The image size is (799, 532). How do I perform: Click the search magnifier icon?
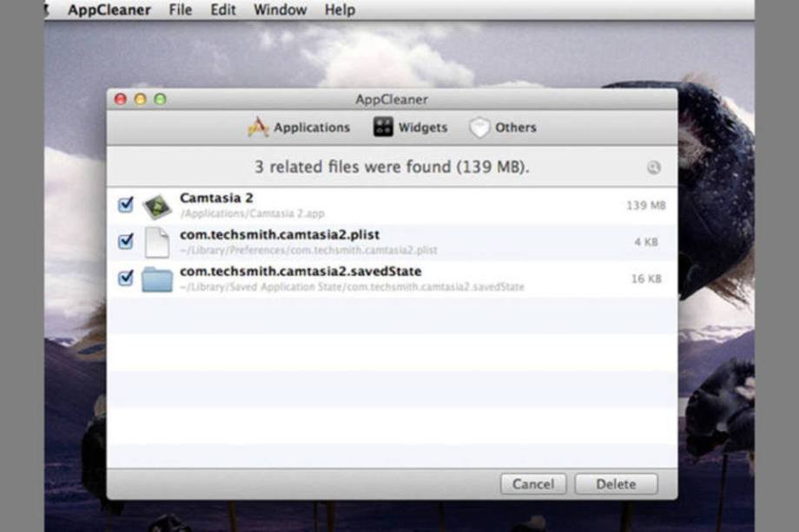tap(653, 167)
